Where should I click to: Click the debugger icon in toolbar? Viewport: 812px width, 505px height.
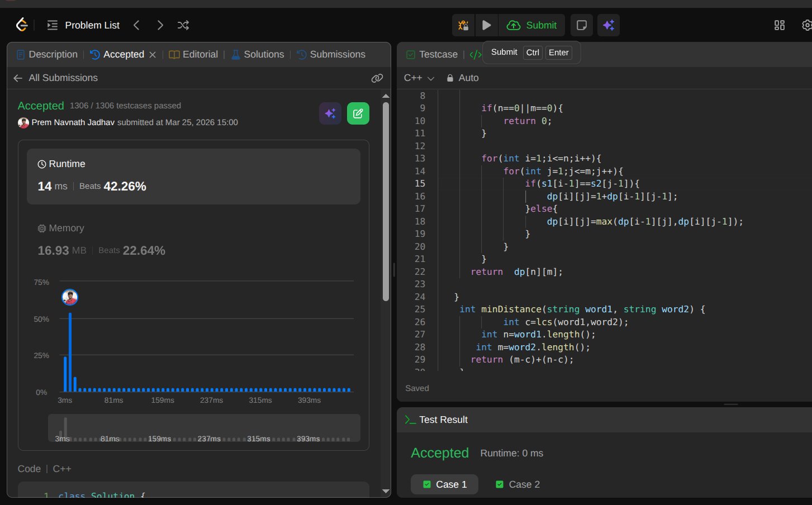pos(463,25)
